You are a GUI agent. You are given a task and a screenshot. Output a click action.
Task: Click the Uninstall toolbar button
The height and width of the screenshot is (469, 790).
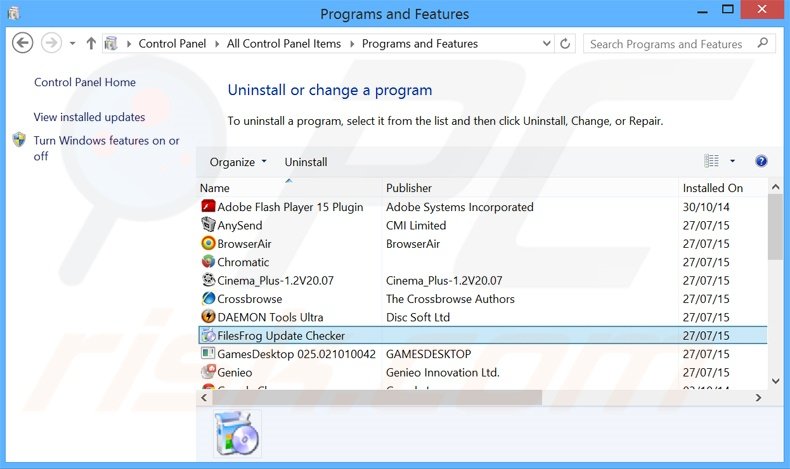click(306, 162)
